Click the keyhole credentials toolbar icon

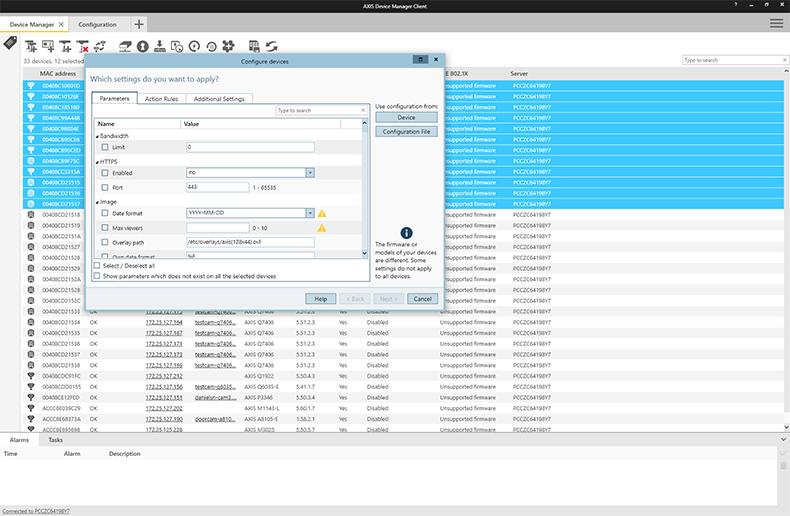point(143,47)
